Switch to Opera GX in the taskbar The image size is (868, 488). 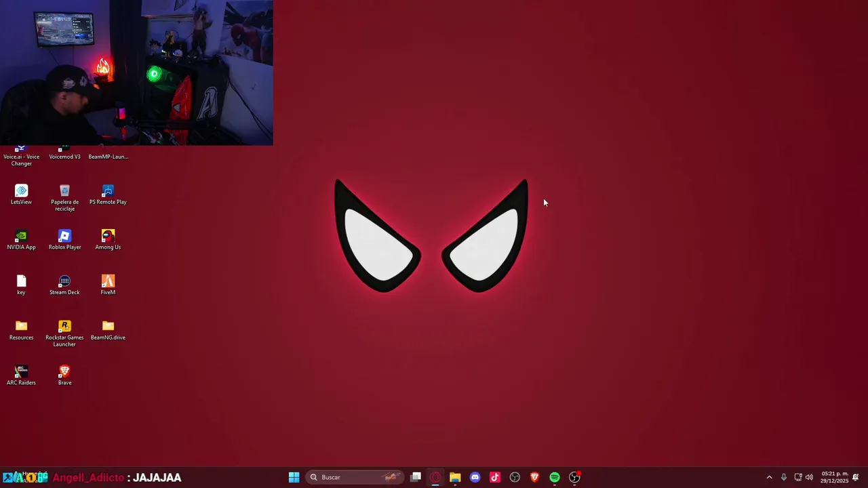pos(435,477)
